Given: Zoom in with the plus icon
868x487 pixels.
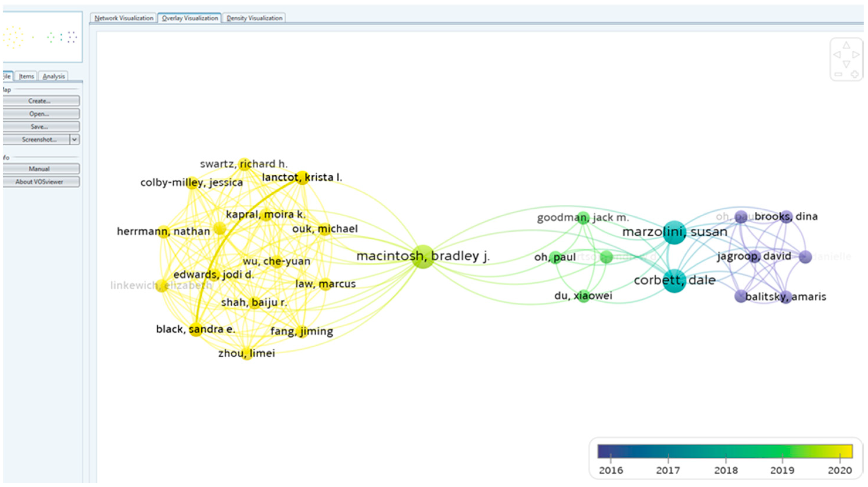Looking at the screenshot, I should (855, 74).
